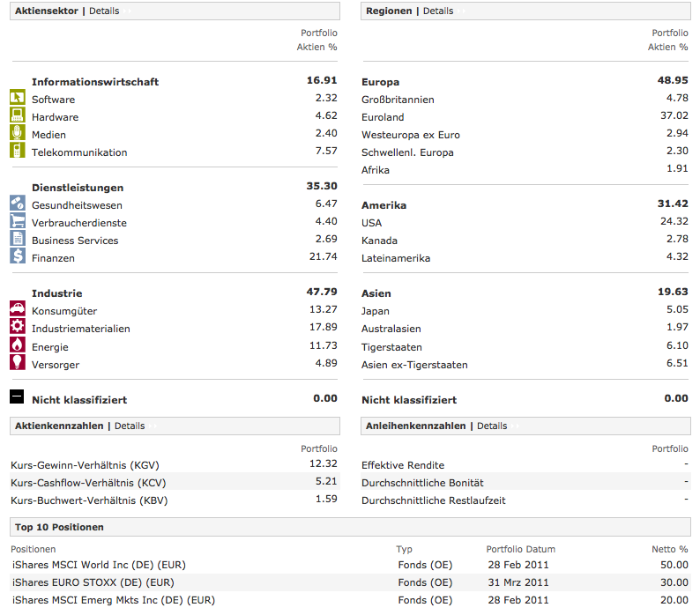Image resolution: width=700 pixels, height=615 pixels.
Task: Open Details next to Aktiensektor
Action: (104, 11)
